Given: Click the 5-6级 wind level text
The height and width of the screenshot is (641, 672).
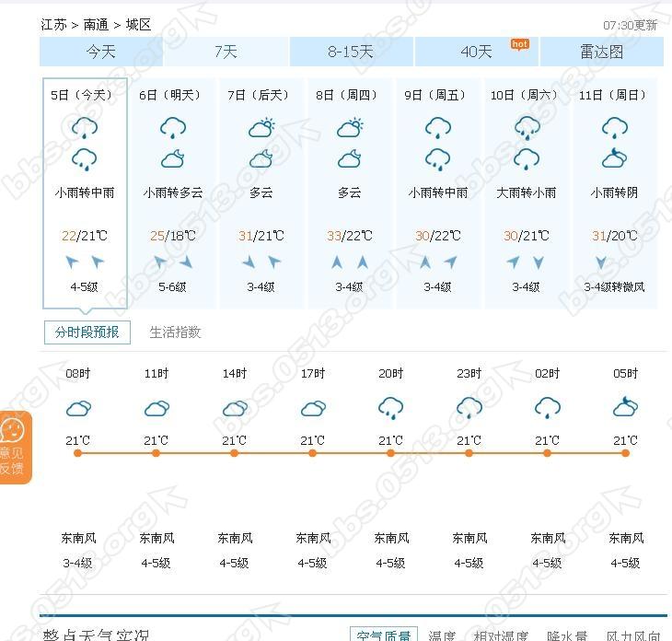Looking at the screenshot, I should pos(172,286).
